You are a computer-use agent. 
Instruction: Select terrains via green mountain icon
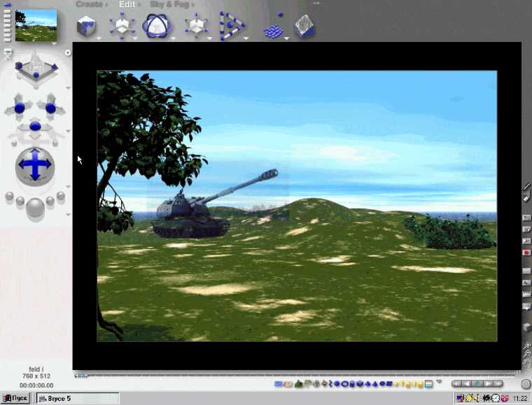click(x=299, y=384)
